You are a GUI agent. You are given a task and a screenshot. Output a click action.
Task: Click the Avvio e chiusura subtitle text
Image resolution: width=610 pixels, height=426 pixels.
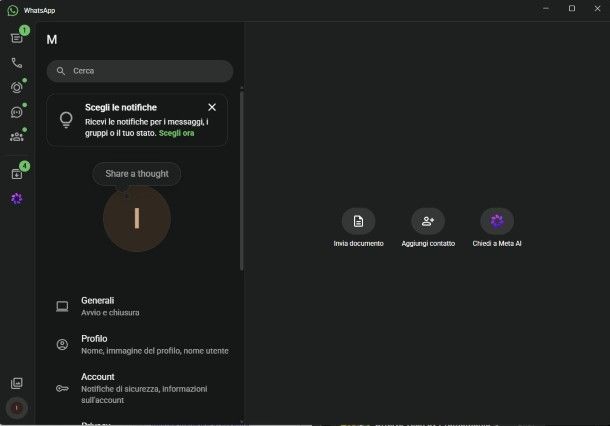(x=110, y=312)
